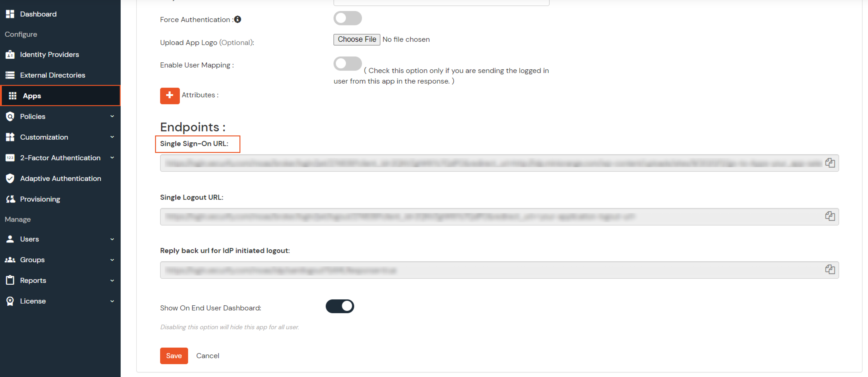Viewport: 868px width, 377px height.
Task: Click the Dashboard icon in sidebar
Action: pyautogui.click(x=10, y=14)
